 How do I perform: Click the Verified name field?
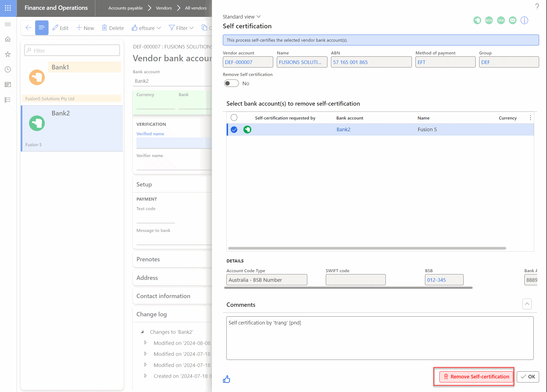174,143
